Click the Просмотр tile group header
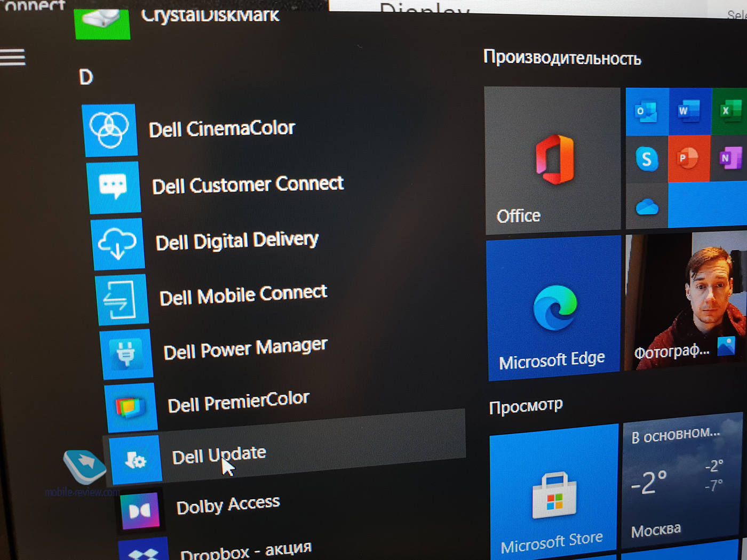Screen dimensions: 747x560 click(x=526, y=406)
